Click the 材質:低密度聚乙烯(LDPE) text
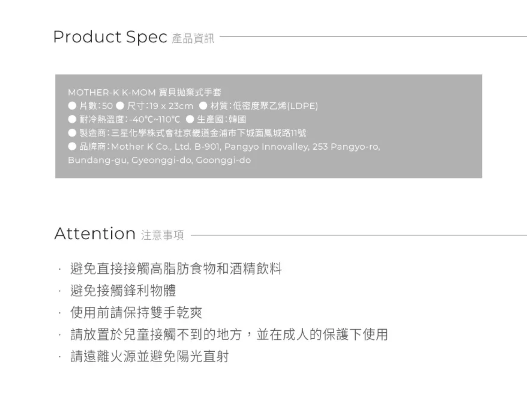Viewport: 532px width, 420px height. click(x=264, y=106)
